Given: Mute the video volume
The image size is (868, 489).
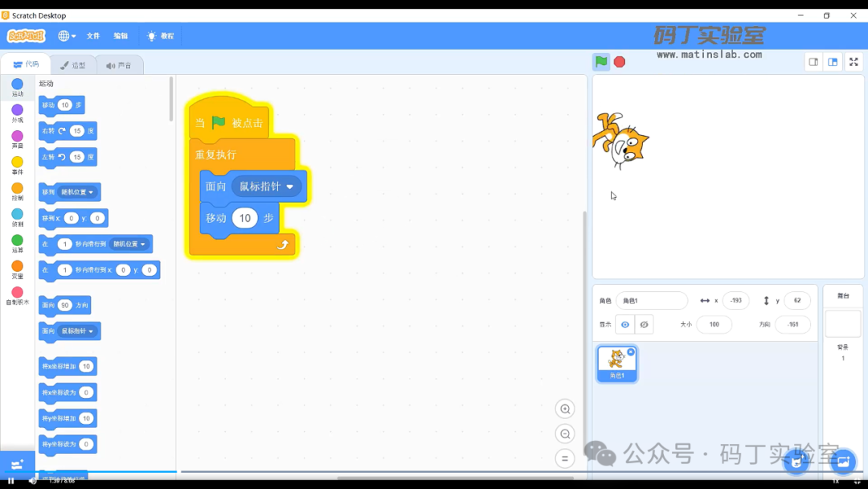Looking at the screenshot, I should [33, 481].
